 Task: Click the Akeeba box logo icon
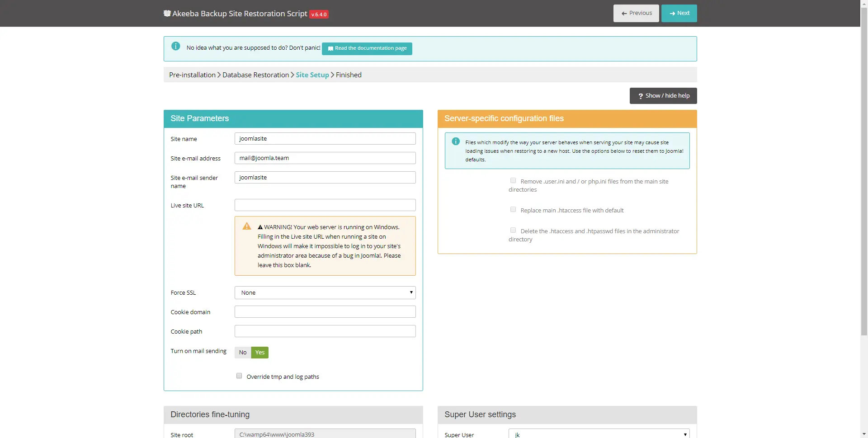pyautogui.click(x=167, y=14)
